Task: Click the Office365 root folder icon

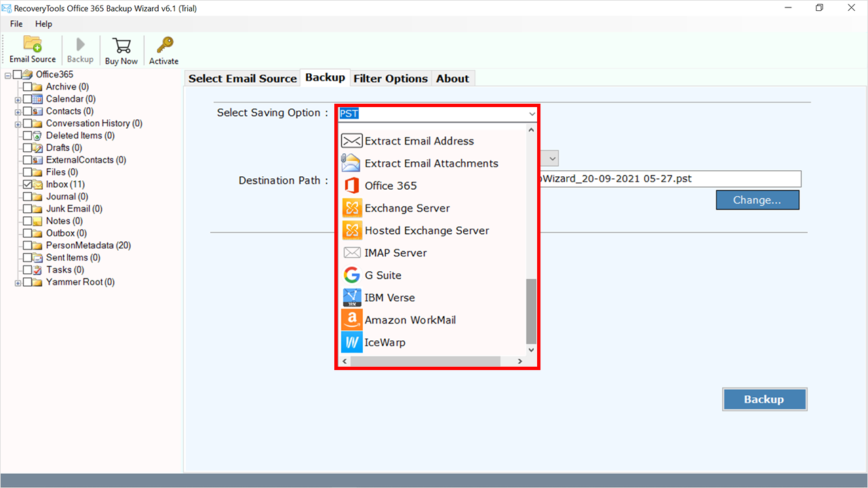Action: tap(28, 75)
